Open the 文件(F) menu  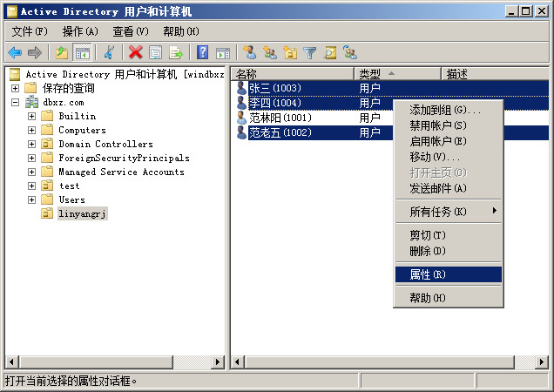(30, 31)
